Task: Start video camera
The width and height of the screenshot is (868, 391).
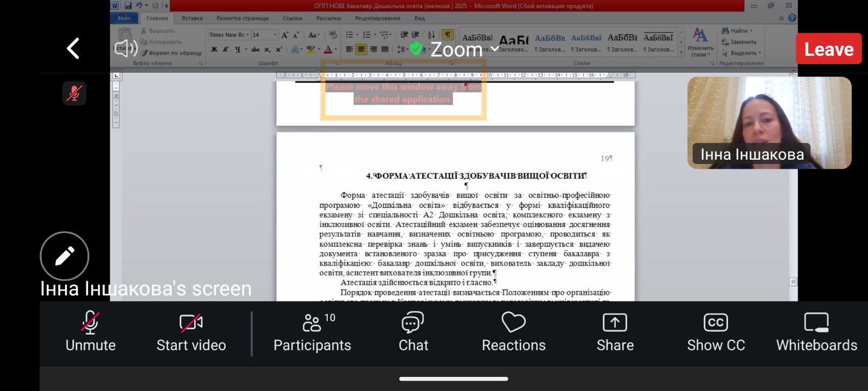Action: point(191,332)
